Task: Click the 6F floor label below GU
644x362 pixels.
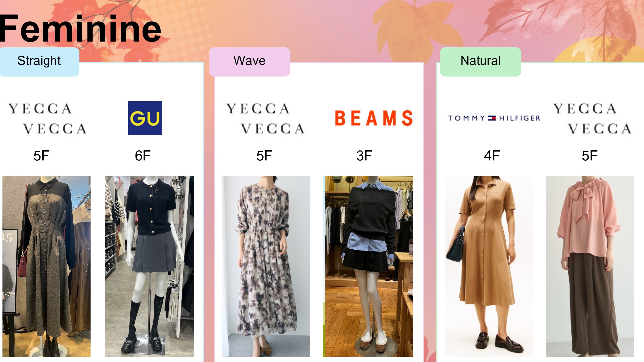Action: [142, 156]
